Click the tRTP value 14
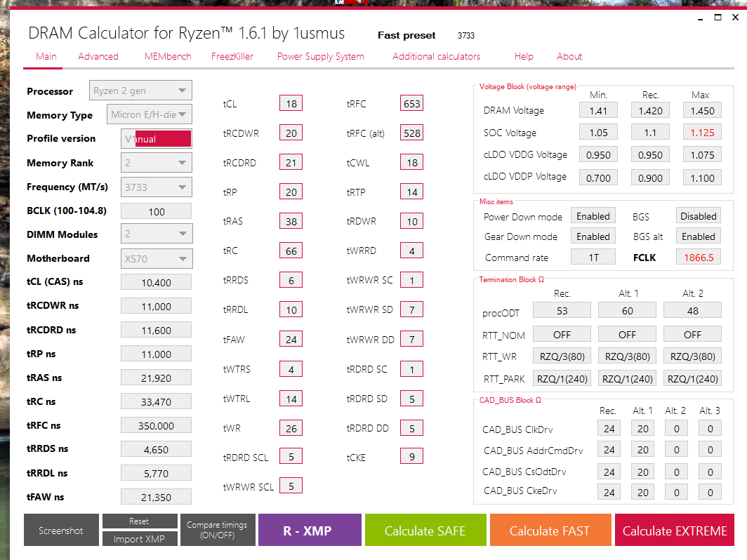Screen dimensions: 747x560 (411, 192)
